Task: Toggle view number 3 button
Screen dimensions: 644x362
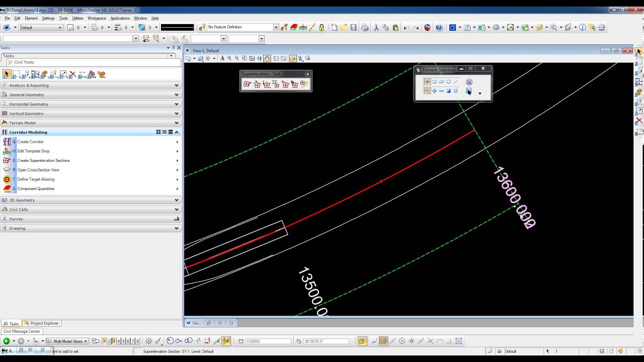Action: [114, 341]
